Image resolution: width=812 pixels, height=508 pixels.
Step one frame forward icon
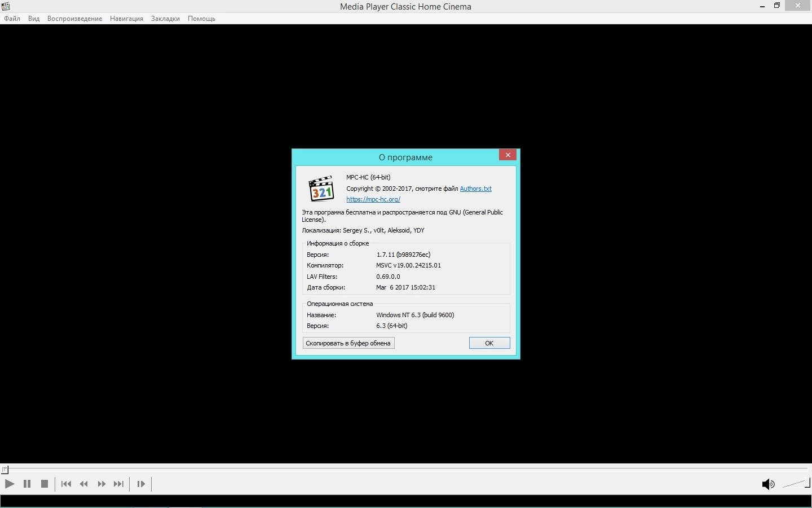141,484
